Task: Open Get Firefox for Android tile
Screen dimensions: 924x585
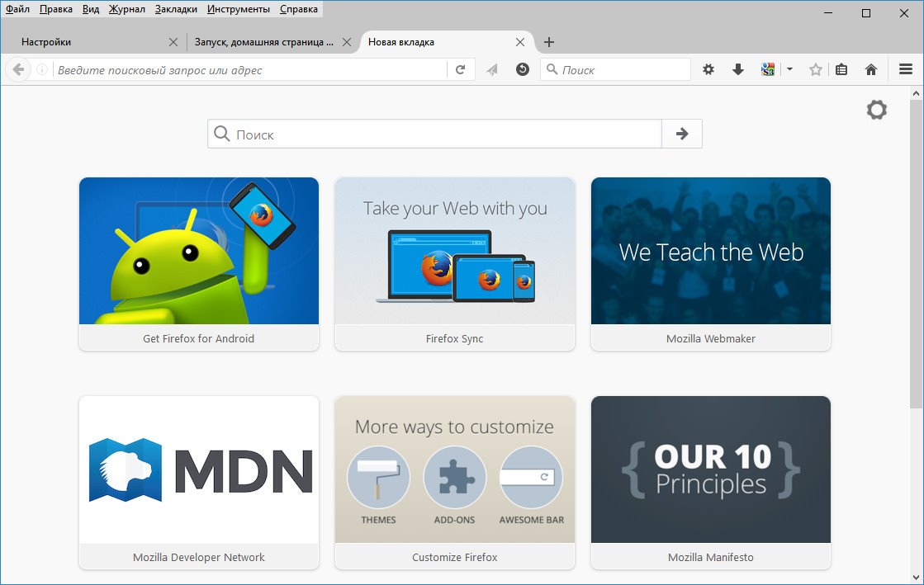Action: click(x=199, y=250)
